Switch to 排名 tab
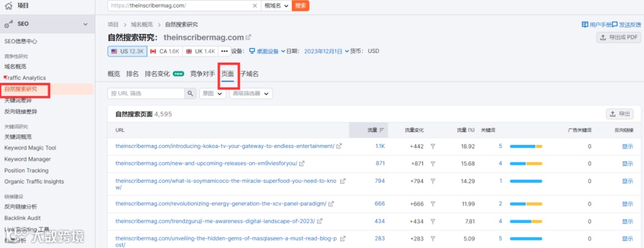Viewport: 644px width, 248px height. (132, 74)
